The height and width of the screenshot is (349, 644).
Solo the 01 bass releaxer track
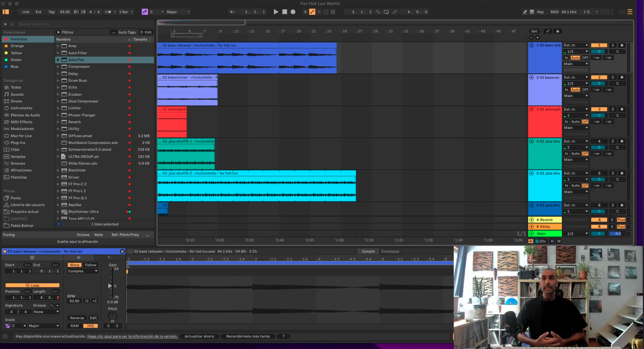point(613,45)
